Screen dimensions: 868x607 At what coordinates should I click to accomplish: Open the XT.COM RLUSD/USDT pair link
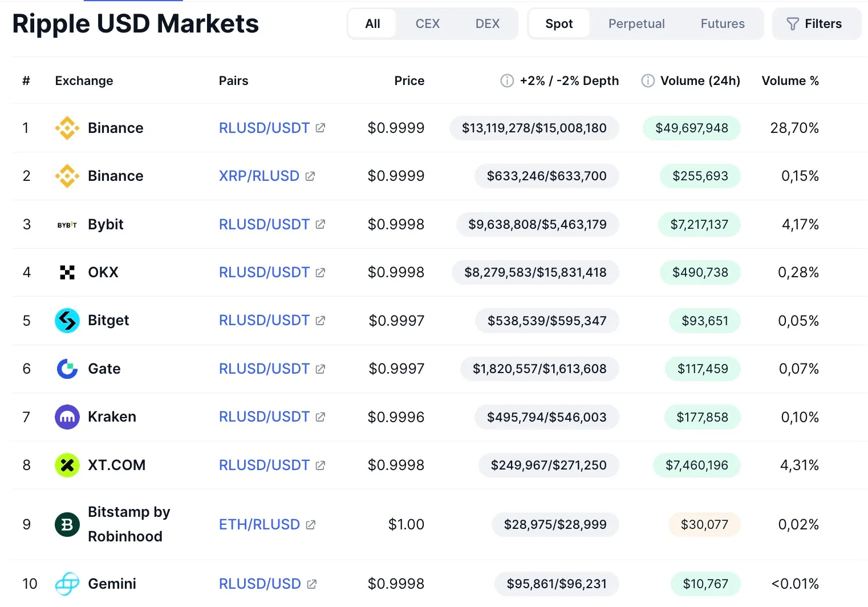pos(264,465)
